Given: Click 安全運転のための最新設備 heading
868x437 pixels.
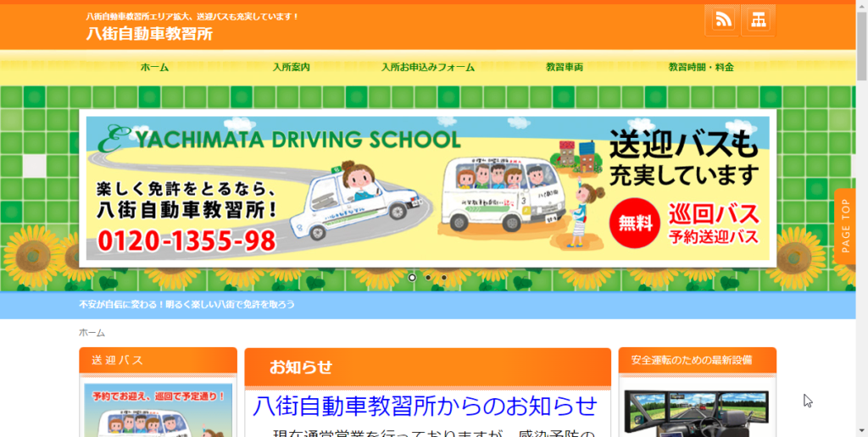Looking at the screenshot, I should 692,360.
